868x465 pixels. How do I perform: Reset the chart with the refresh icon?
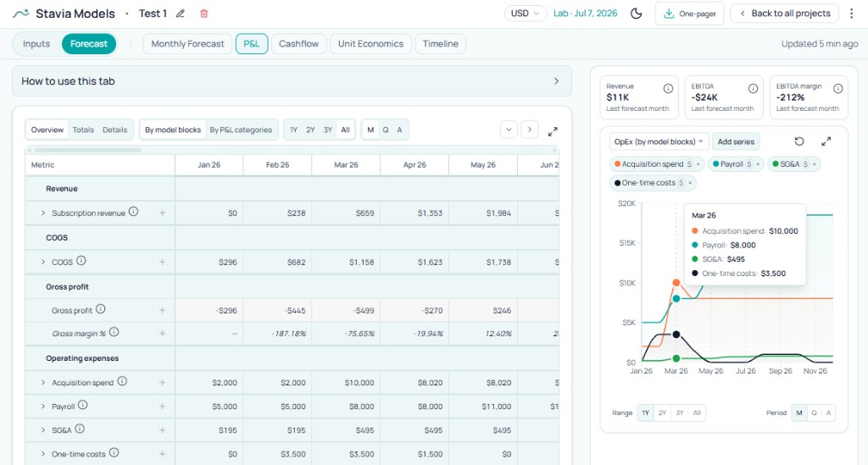pyautogui.click(x=799, y=141)
